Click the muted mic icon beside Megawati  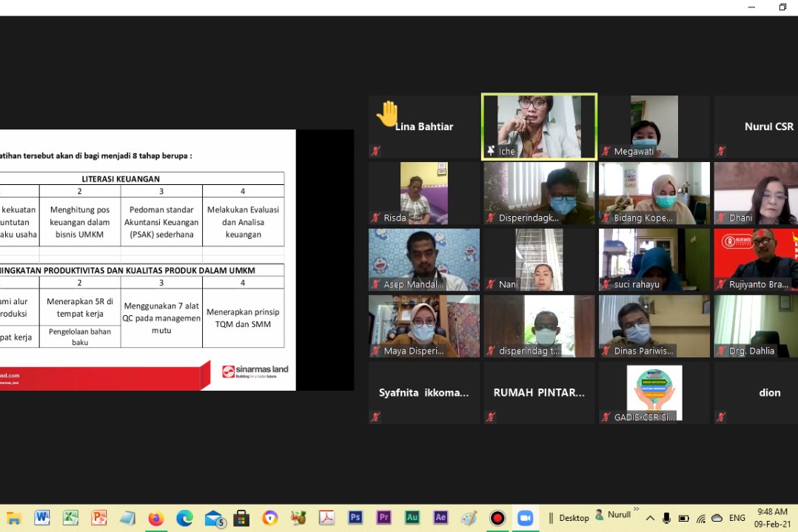[606, 151]
